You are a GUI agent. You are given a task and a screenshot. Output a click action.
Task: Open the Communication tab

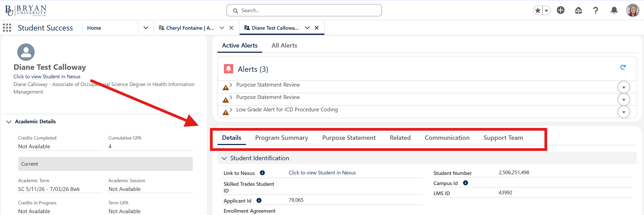pyautogui.click(x=447, y=138)
